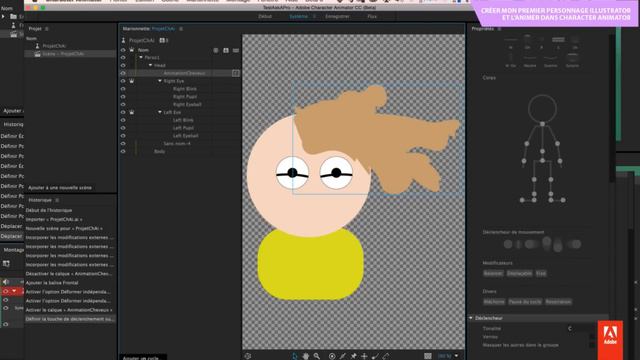Open the Marionnette panel menu icon

[181, 29]
